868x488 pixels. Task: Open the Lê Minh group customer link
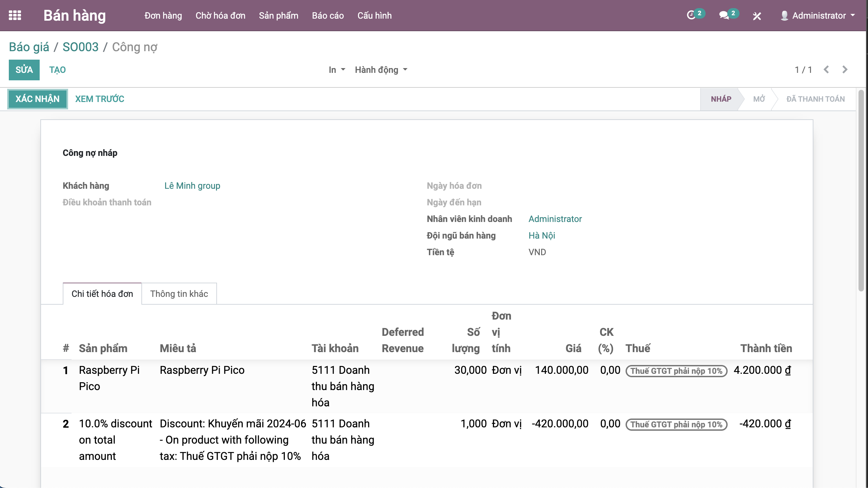(192, 186)
